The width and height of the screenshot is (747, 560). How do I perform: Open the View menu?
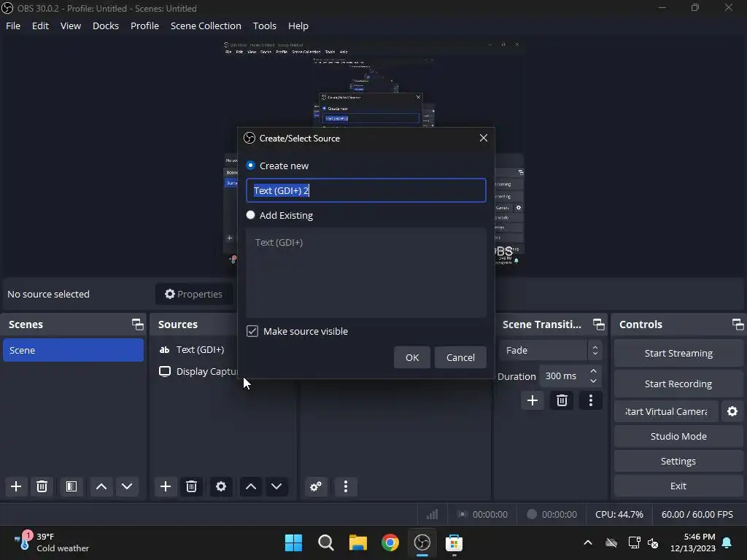coord(71,26)
